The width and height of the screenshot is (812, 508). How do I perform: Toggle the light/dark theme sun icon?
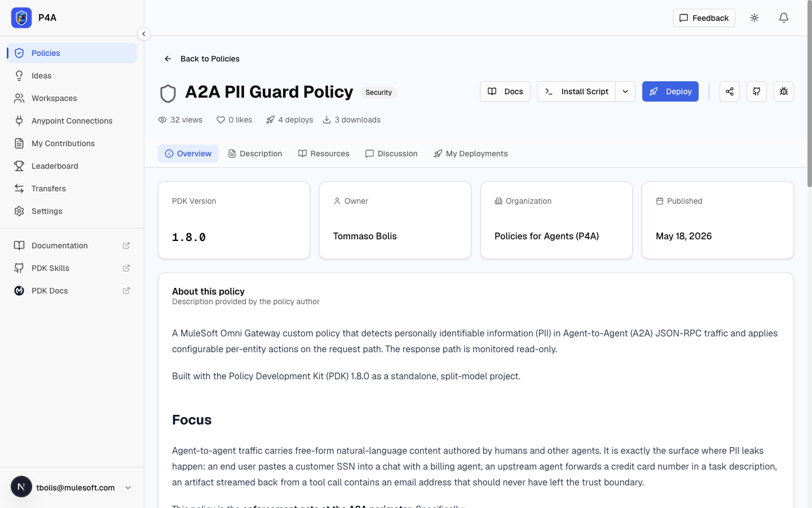[x=754, y=18]
